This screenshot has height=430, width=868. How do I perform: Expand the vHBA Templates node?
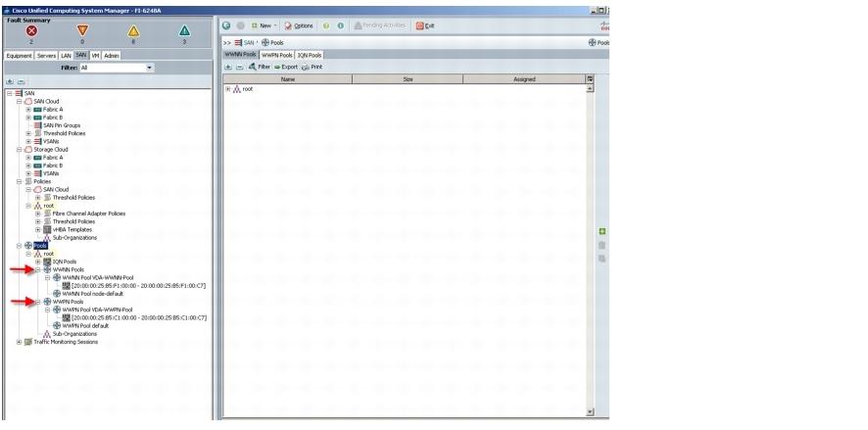pyautogui.click(x=38, y=229)
